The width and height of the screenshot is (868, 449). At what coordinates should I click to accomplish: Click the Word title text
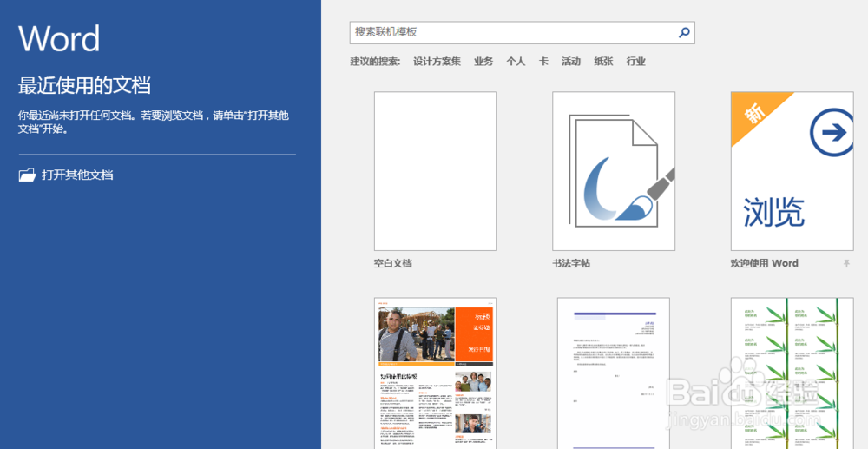(59, 39)
